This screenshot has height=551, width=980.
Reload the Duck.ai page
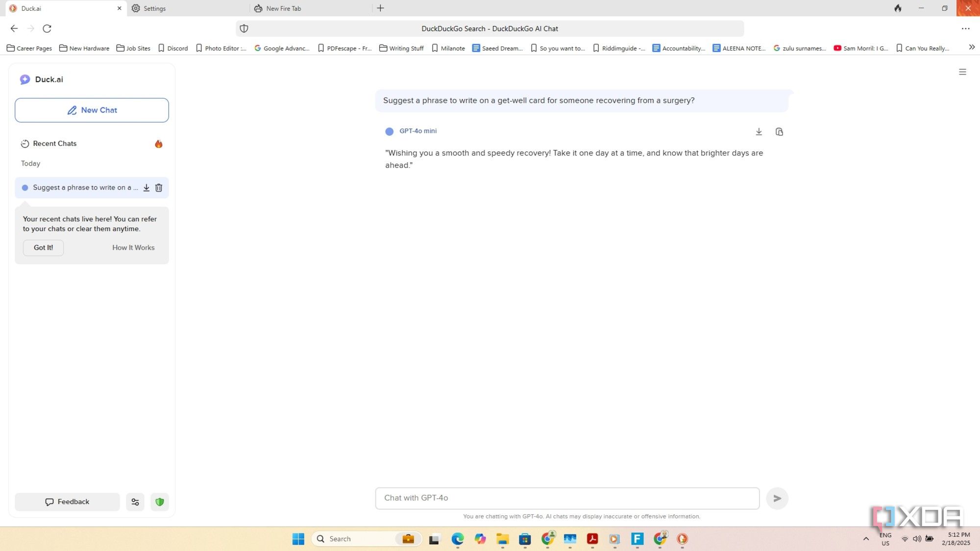(x=47, y=28)
